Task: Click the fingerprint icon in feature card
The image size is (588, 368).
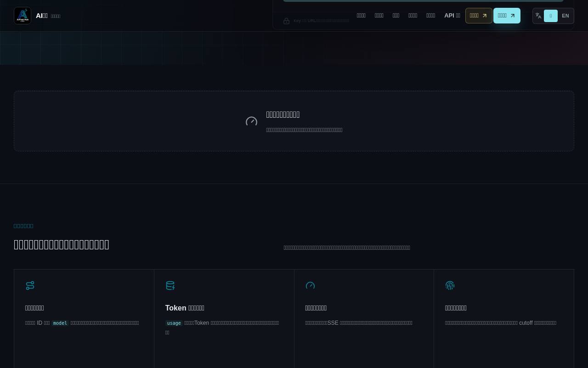Action: click(450, 286)
